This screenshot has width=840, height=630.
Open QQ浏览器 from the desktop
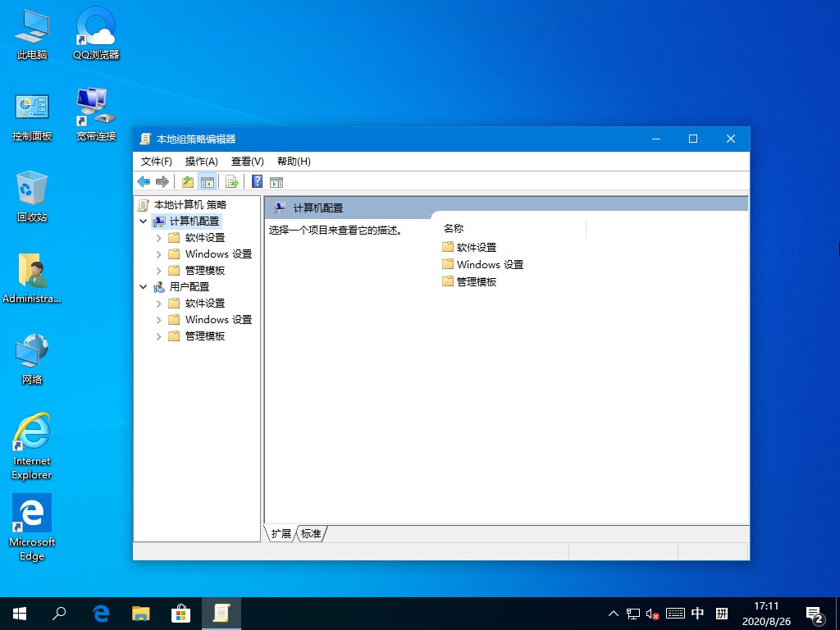pyautogui.click(x=94, y=33)
